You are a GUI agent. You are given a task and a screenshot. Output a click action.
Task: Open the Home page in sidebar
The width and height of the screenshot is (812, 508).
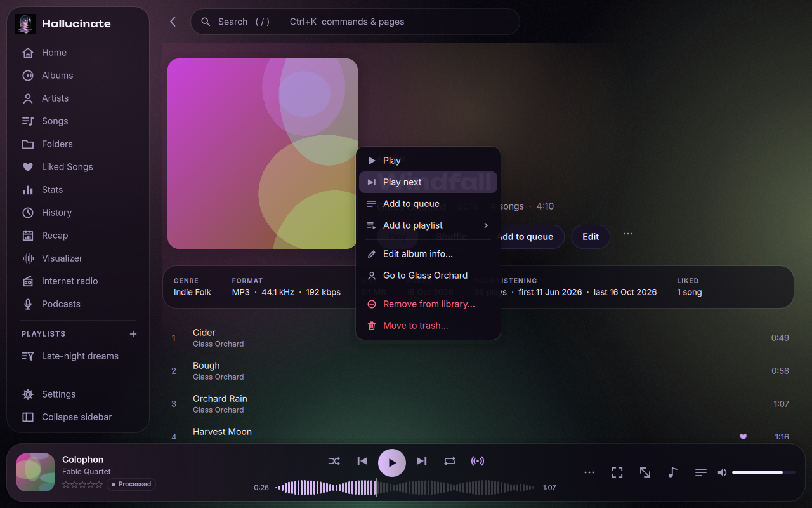click(78, 53)
